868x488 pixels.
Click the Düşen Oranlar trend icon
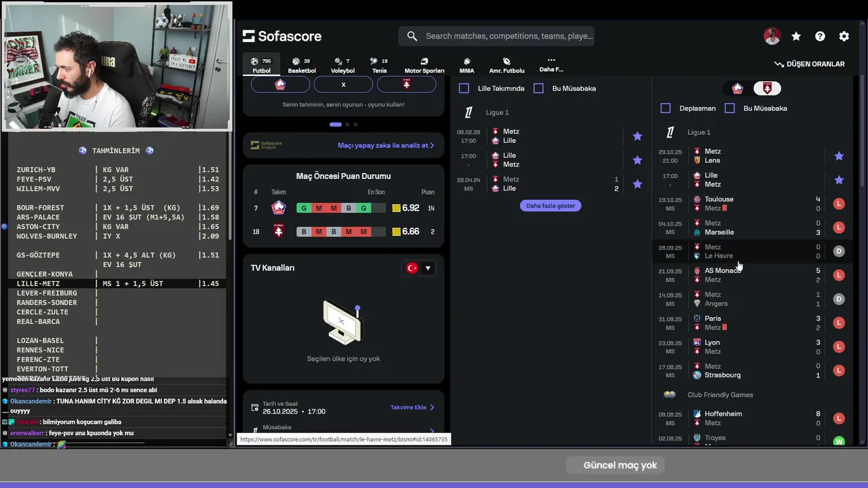(x=779, y=64)
